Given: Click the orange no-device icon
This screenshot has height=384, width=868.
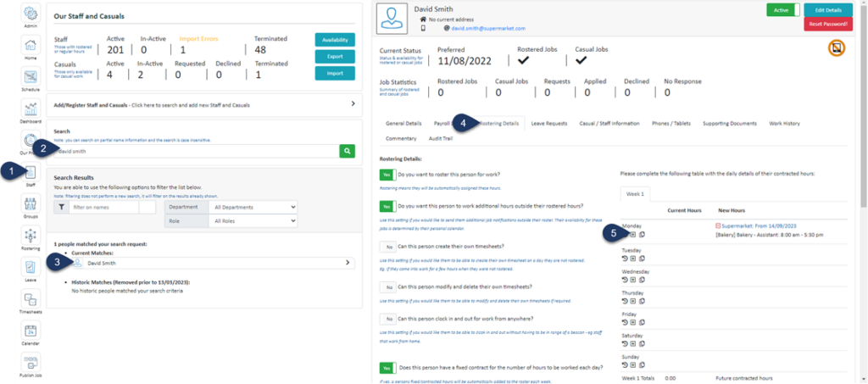Looking at the screenshot, I should (837, 48).
